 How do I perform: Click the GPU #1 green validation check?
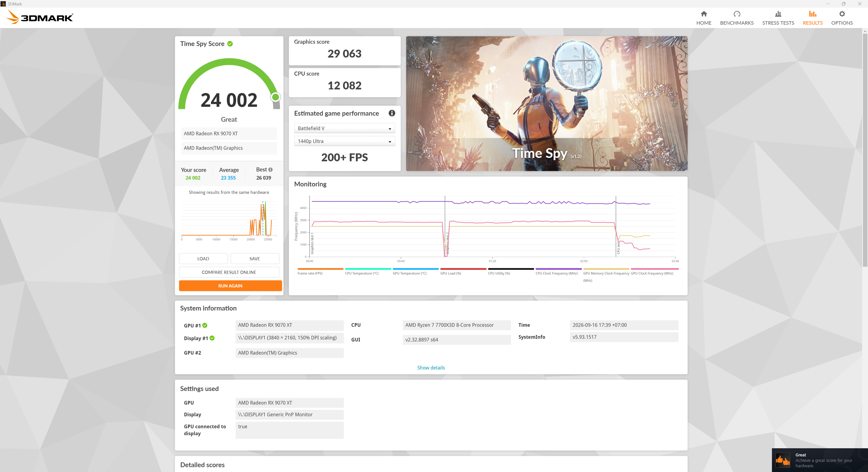(205, 326)
